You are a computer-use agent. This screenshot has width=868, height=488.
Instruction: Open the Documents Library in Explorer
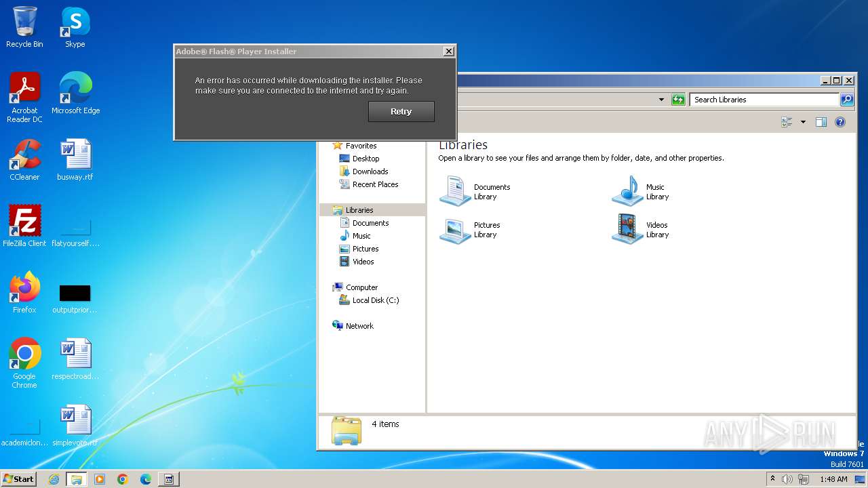475,192
